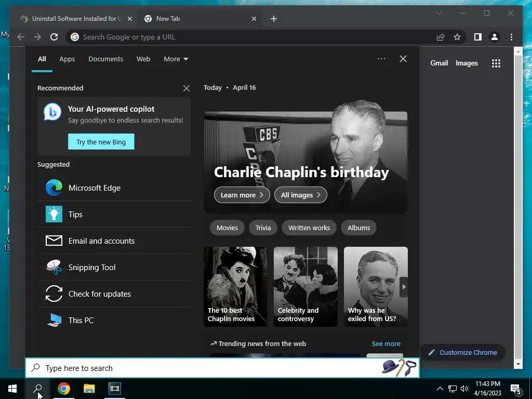Click the scrollbar up arrow in Chrome
532x399 pixels.
(518, 51)
